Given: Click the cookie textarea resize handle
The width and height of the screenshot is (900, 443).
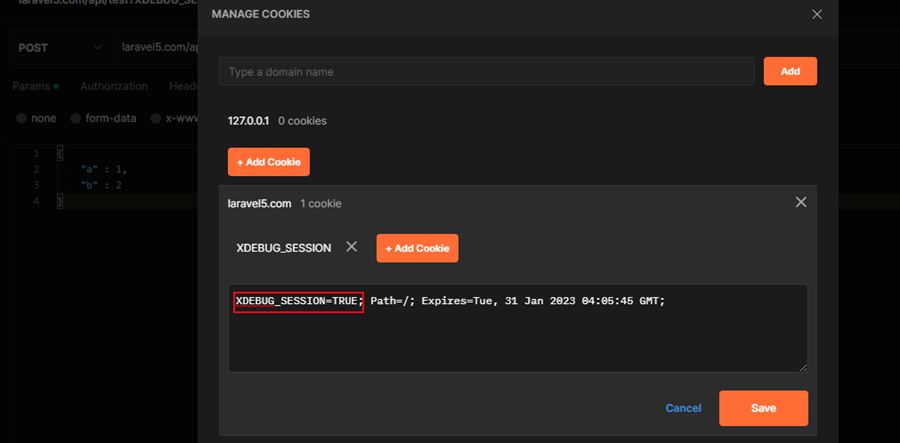Looking at the screenshot, I should click(x=802, y=367).
